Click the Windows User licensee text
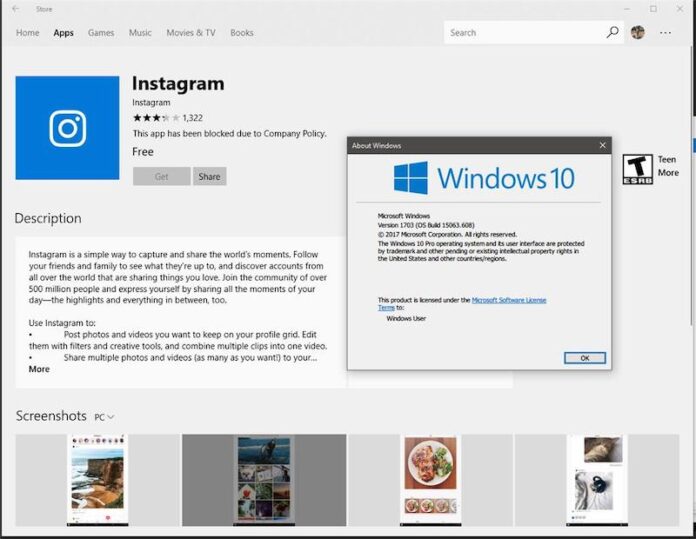Screen dimensions: 696x539 pos(406,318)
